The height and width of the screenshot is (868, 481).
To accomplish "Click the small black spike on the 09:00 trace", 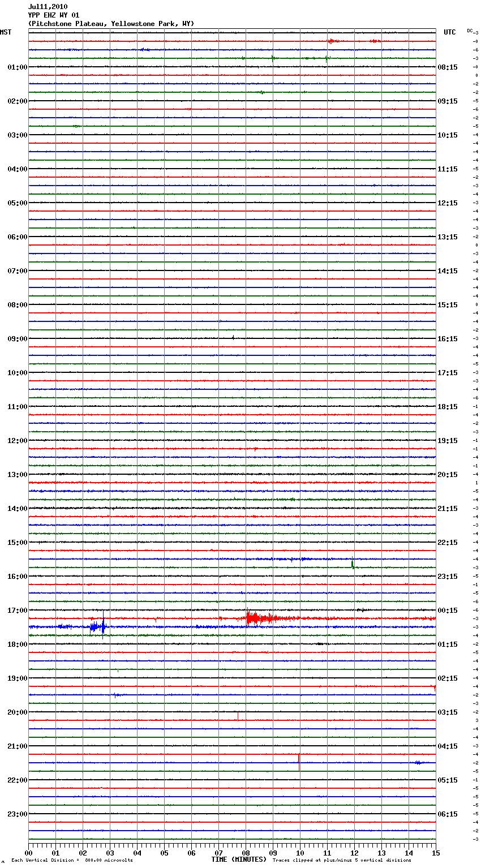I will (x=233, y=337).
